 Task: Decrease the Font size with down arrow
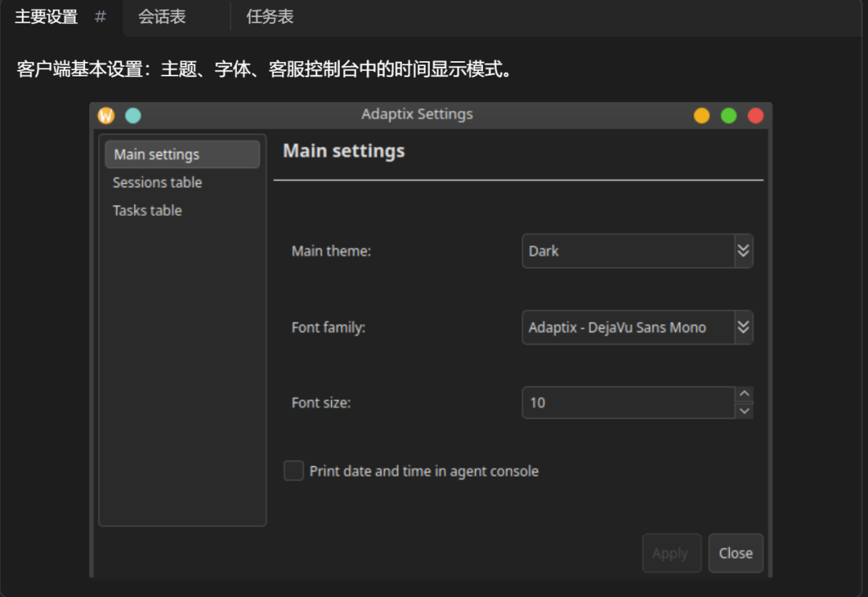point(744,411)
